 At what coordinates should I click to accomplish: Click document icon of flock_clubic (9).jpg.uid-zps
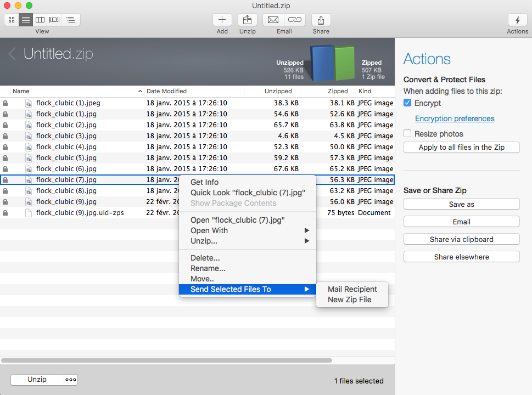pyautogui.click(x=29, y=213)
